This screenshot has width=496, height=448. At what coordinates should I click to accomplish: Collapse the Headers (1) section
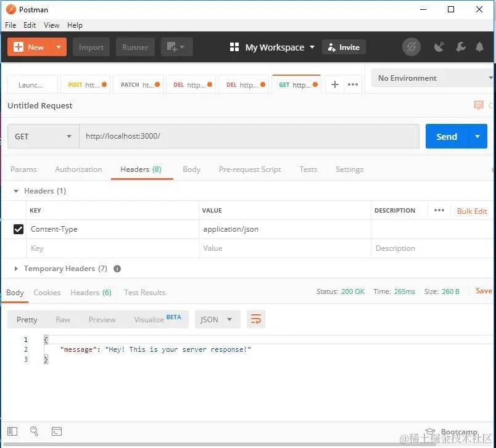coord(16,191)
